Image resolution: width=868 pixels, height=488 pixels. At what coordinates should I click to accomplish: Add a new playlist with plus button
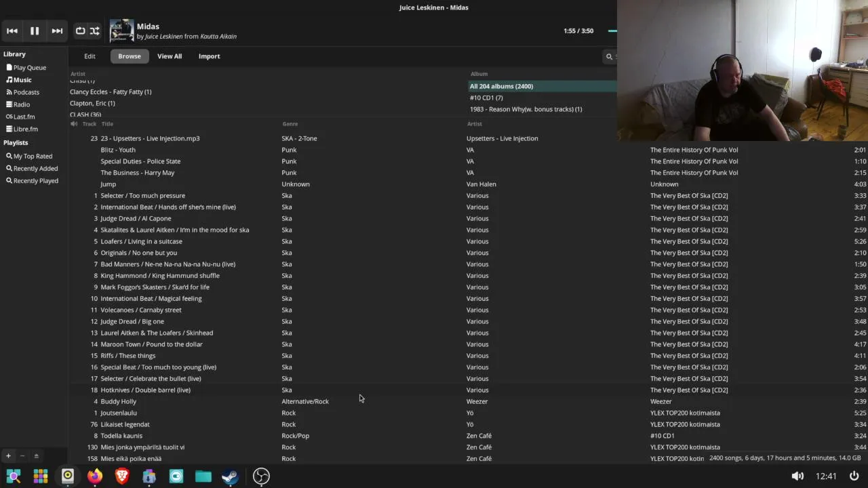8,456
